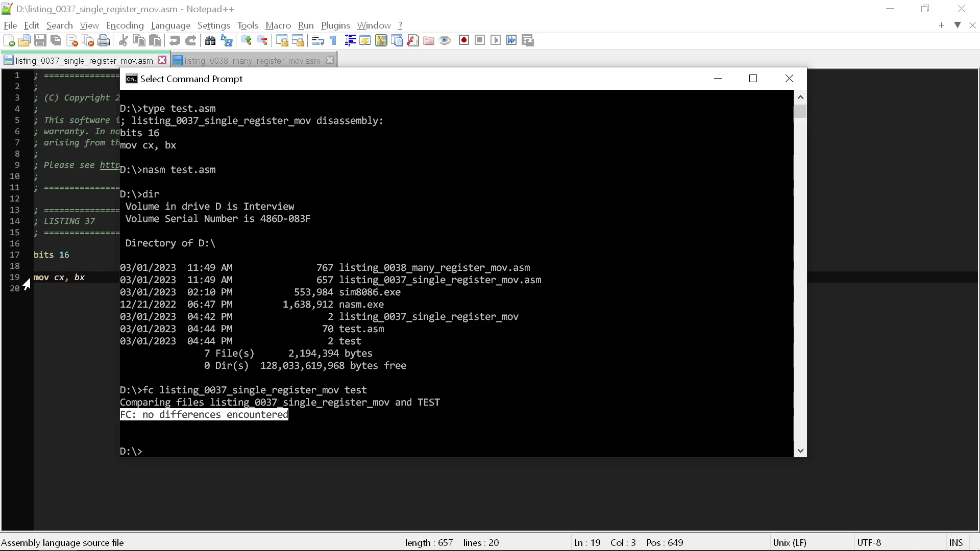This screenshot has width=980, height=551.
Task: Select the Word Wrap toolbar icon
Action: coord(317,40)
